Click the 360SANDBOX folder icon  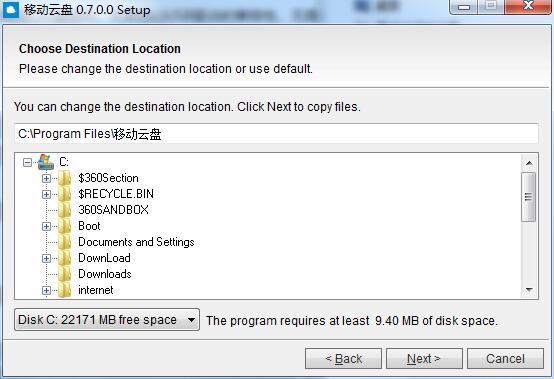[x=64, y=210]
